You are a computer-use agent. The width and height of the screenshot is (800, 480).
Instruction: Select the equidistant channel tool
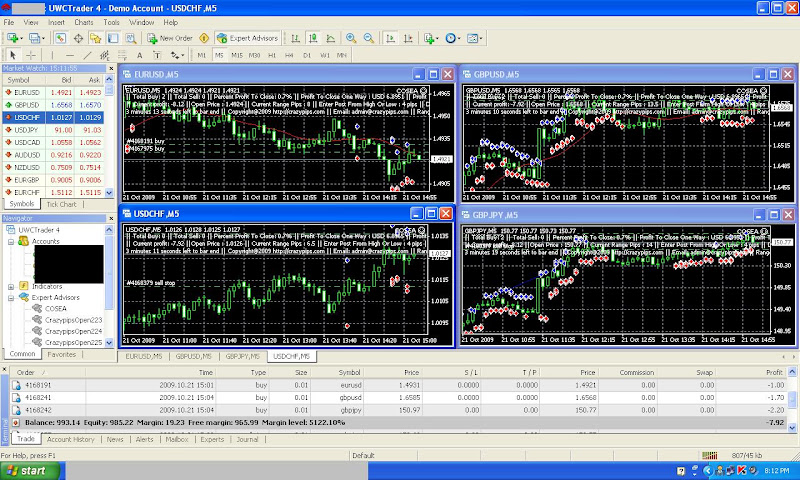(105, 55)
